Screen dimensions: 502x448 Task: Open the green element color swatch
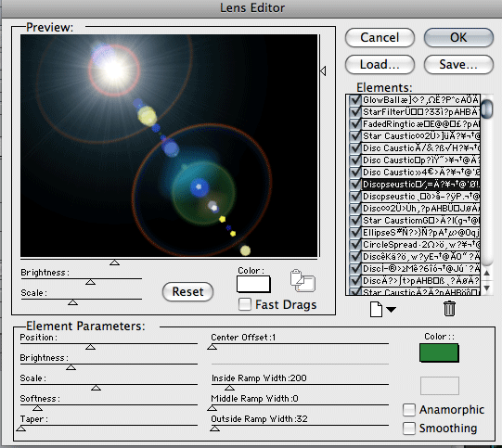point(439,353)
